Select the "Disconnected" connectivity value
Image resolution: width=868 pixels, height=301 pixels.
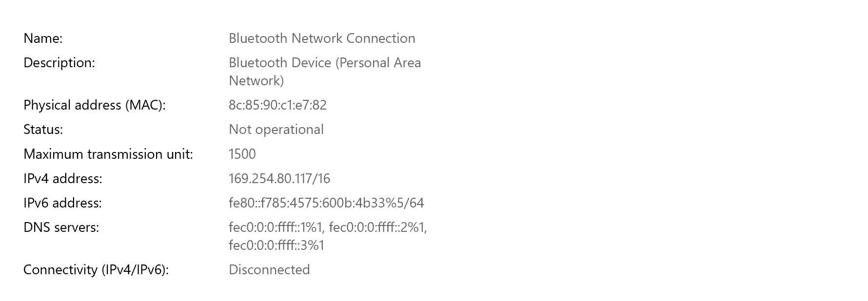tap(269, 270)
